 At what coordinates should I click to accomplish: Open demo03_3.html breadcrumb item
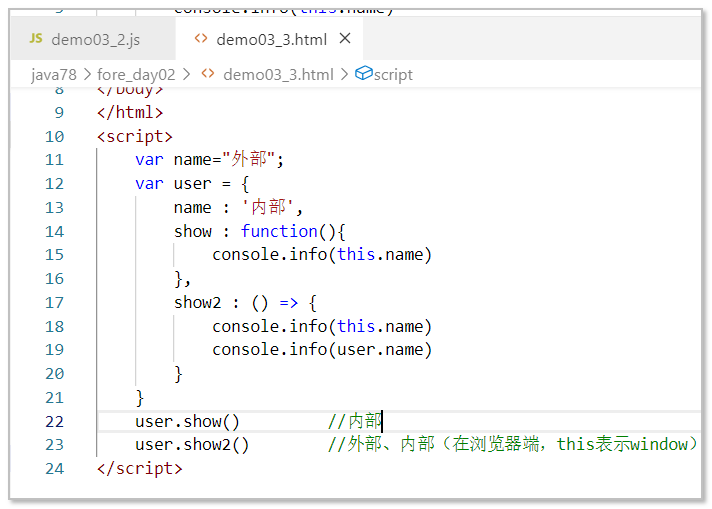[278, 74]
